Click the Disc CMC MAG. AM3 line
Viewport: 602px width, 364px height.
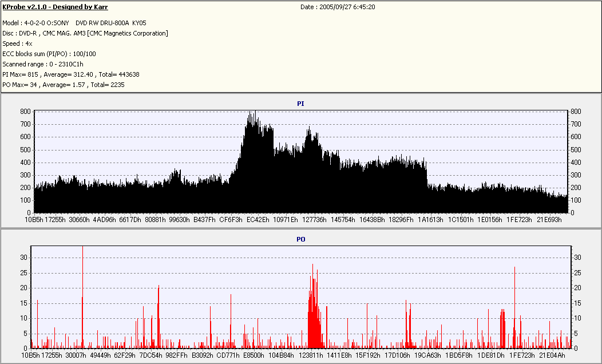coord(85,33)
